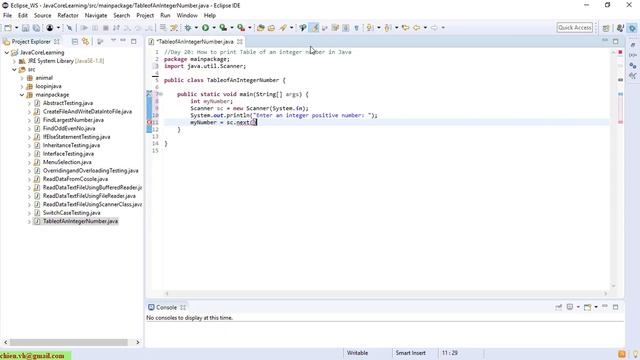Toggle Skip All Breakpoints
The width and height of the screenshot is (640, 360).
(69, 28)
